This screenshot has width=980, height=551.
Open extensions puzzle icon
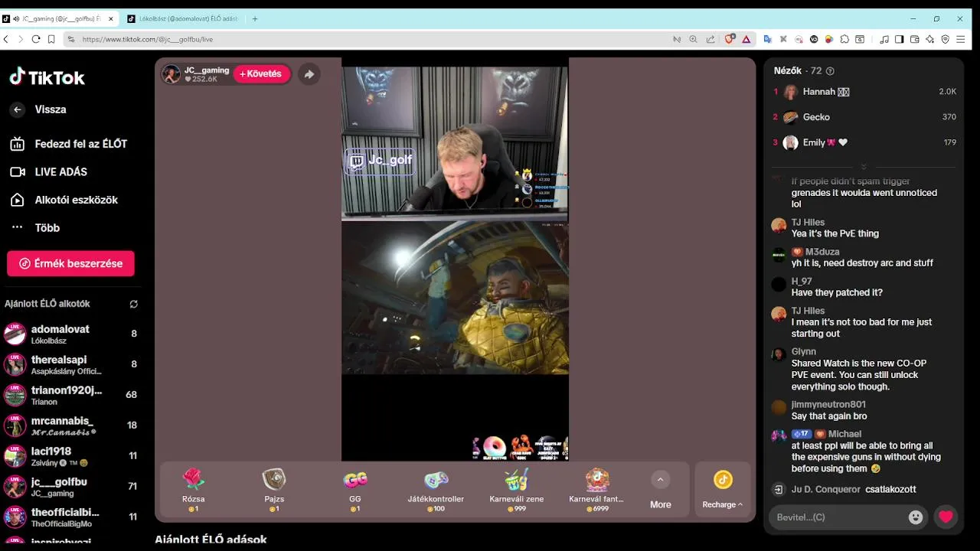(x=844, y=39)
